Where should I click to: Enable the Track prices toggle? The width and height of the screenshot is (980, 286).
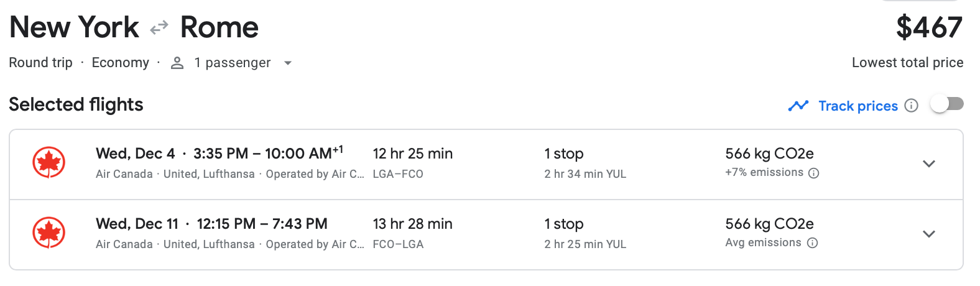(946, 104)
